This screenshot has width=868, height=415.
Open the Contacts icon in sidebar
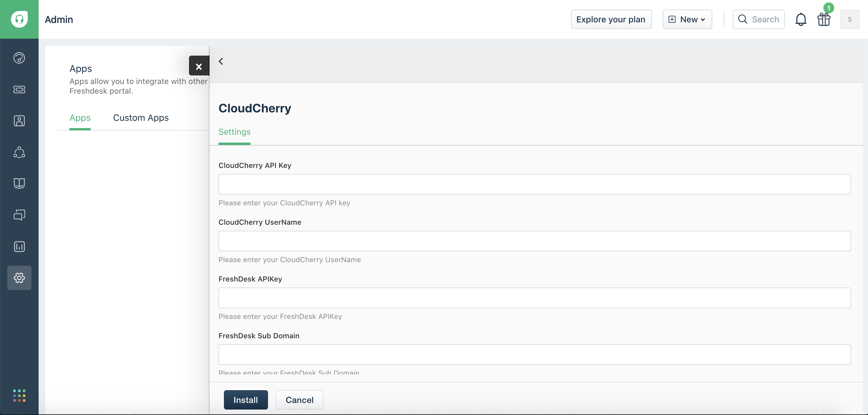[19, 121]
